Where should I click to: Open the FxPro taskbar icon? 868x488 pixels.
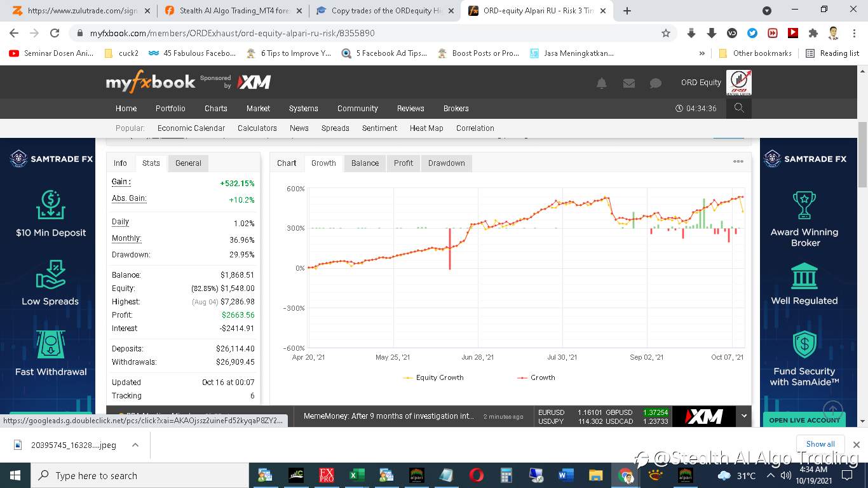[327, 475]
